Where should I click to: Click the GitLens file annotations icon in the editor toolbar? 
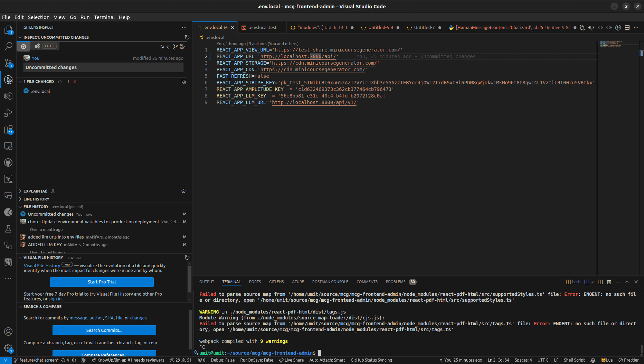click(x=618, y=28)
